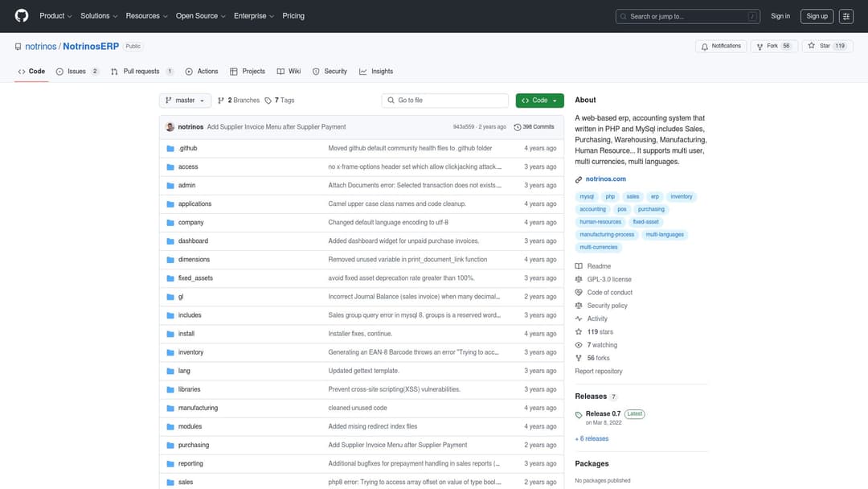Expand the Product dropdown menu

(x=55, y=16)
